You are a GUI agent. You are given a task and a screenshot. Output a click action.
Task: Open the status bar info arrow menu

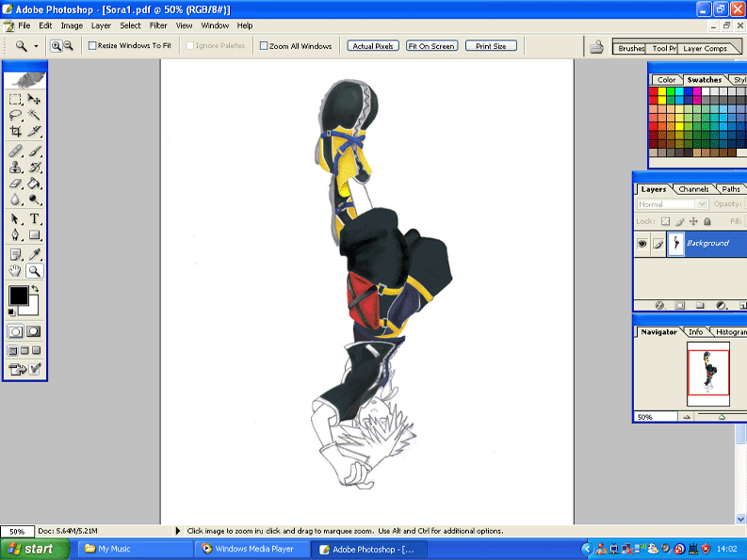[178, 531]
